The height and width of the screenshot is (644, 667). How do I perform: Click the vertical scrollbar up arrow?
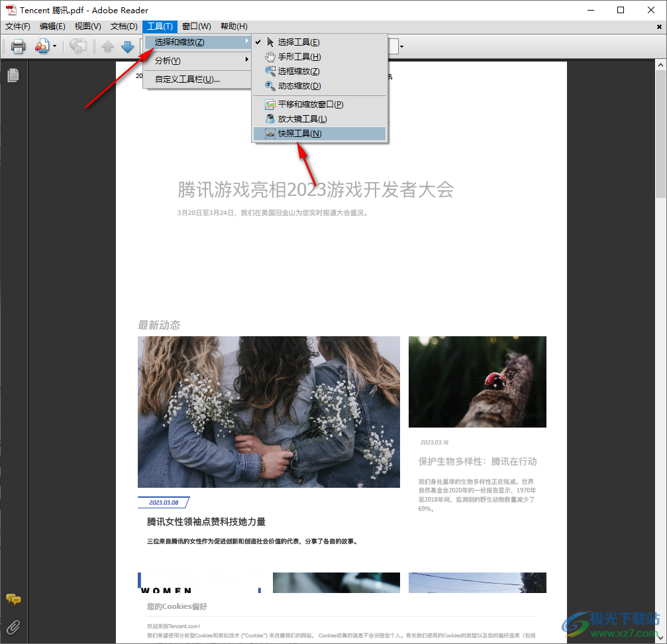[660, 65]
